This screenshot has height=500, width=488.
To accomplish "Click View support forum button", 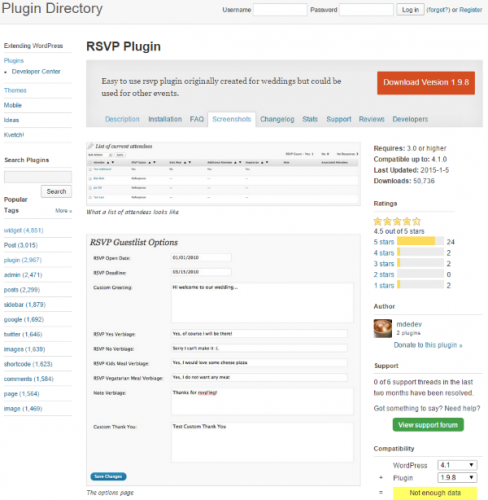I will (428, 425).
